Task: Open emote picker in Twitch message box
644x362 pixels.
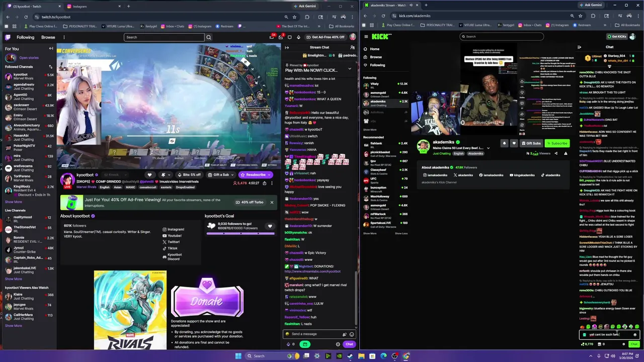Action: tap(352, 334)
